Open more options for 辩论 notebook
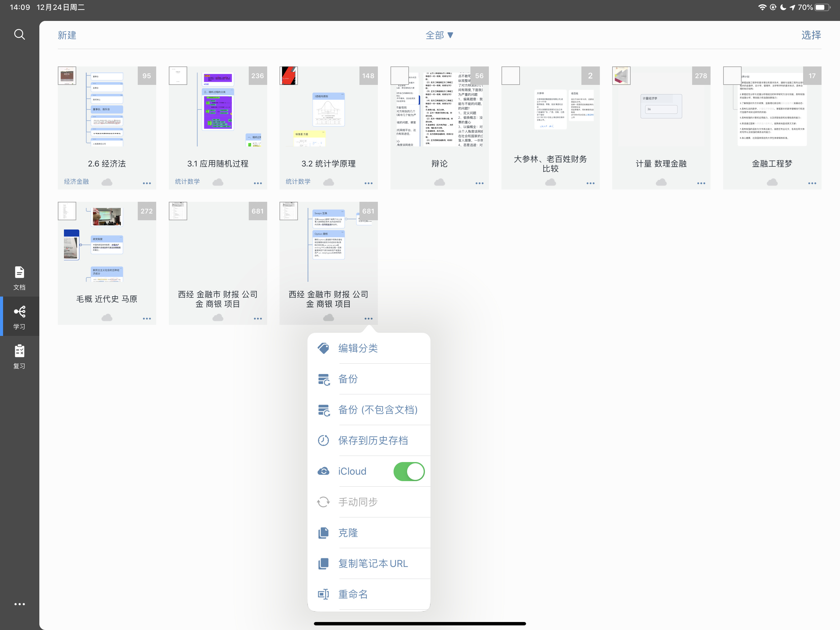This screenshot has height=630, width=840. [x=479, y=183]
